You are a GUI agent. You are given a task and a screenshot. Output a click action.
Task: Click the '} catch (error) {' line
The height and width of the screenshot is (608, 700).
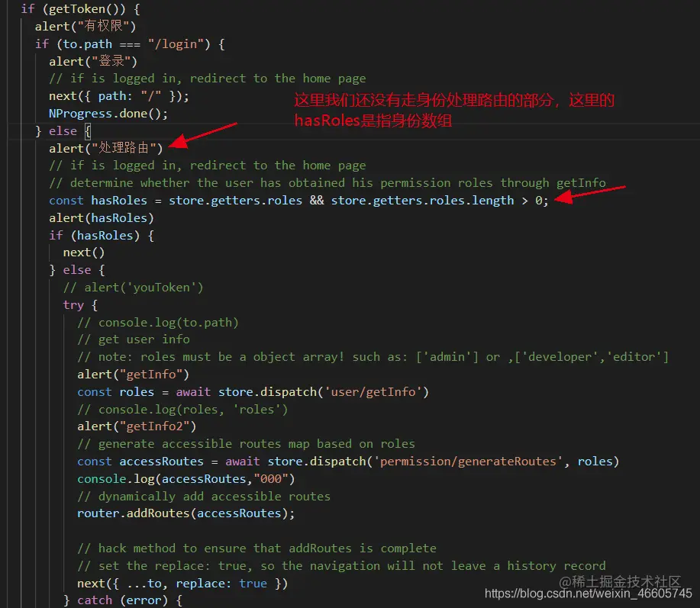[x=123, y=600]
